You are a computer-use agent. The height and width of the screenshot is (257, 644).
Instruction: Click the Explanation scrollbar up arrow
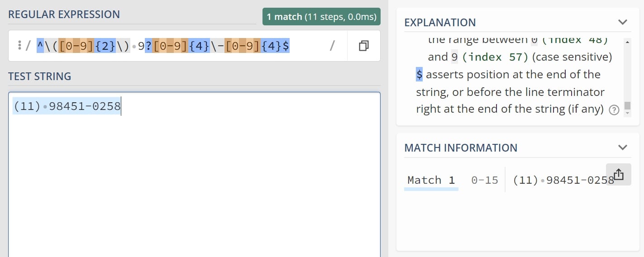tap(627, 42)
